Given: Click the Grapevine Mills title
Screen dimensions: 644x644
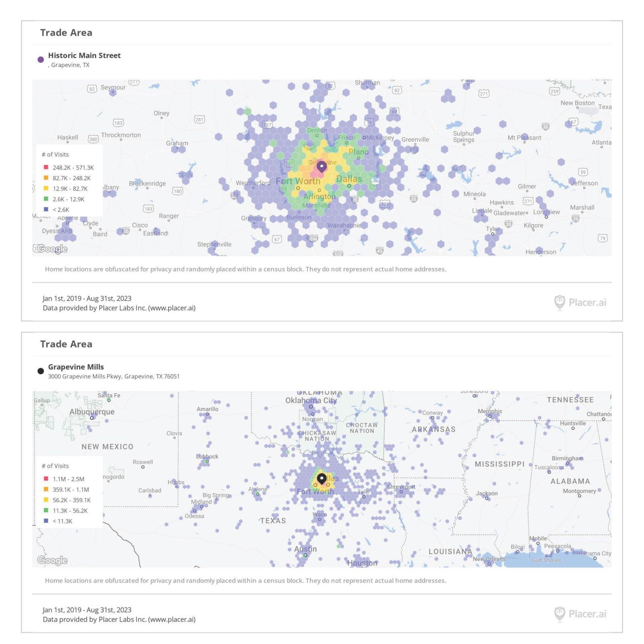Looking at the screenshot, I should coord(76,367).
